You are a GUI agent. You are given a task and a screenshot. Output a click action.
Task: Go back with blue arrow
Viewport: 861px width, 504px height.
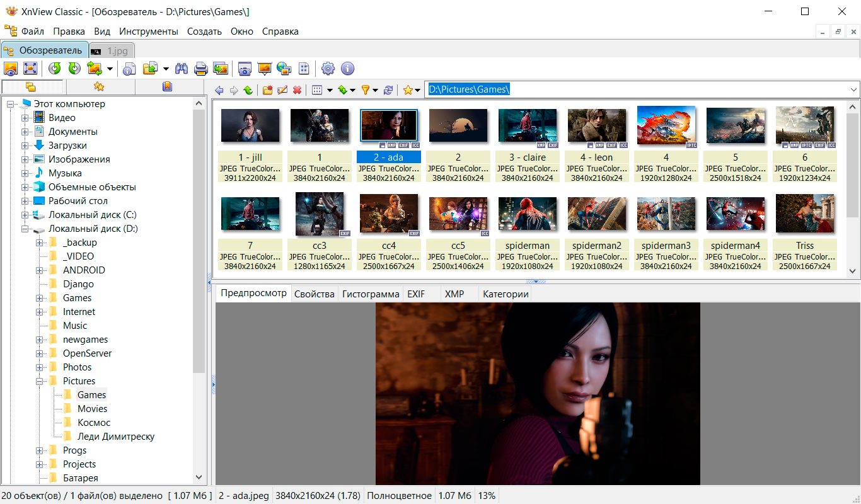219,90
